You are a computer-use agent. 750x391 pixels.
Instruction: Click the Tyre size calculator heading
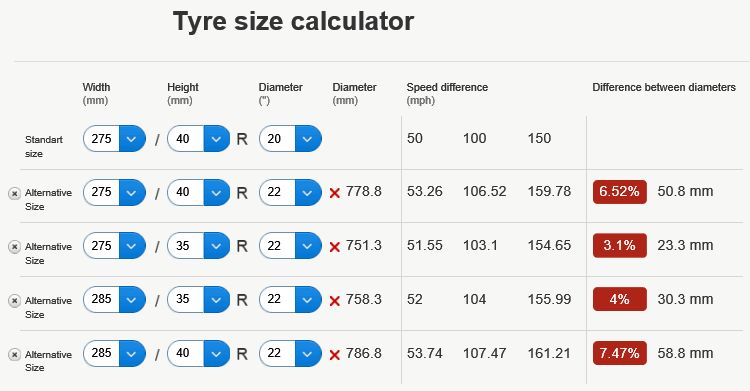tap(293, 22)
